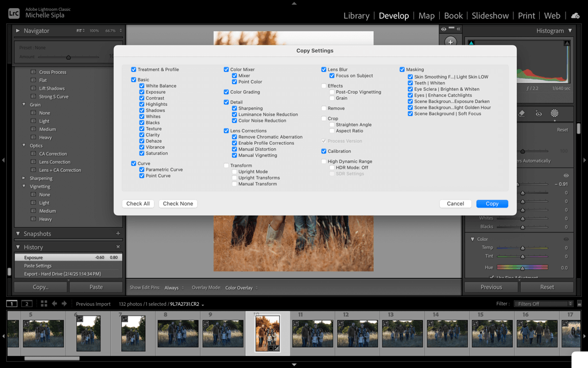This screenshot has width=588, height=368.
Task: Check the Effects checkbox
Action: (x=324, y=86)
